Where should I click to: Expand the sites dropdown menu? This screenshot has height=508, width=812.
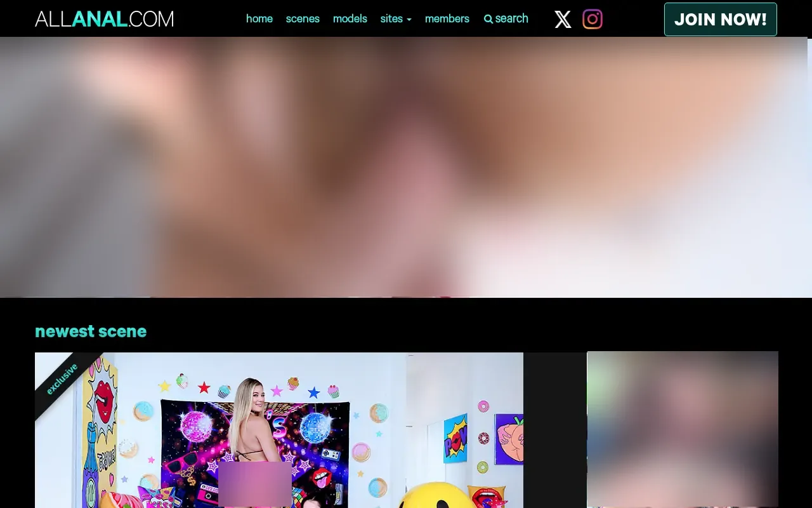coord(396,19)
